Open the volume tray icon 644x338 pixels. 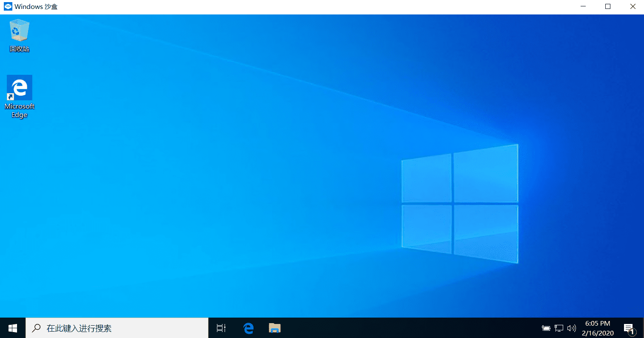(572, 328)
